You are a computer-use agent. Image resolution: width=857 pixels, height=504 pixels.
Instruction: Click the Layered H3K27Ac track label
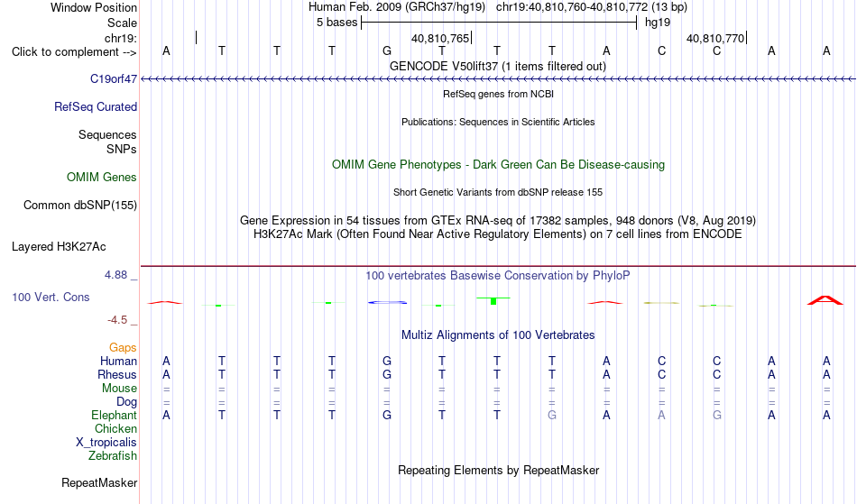pyautogui.click(x=59, y=247)
